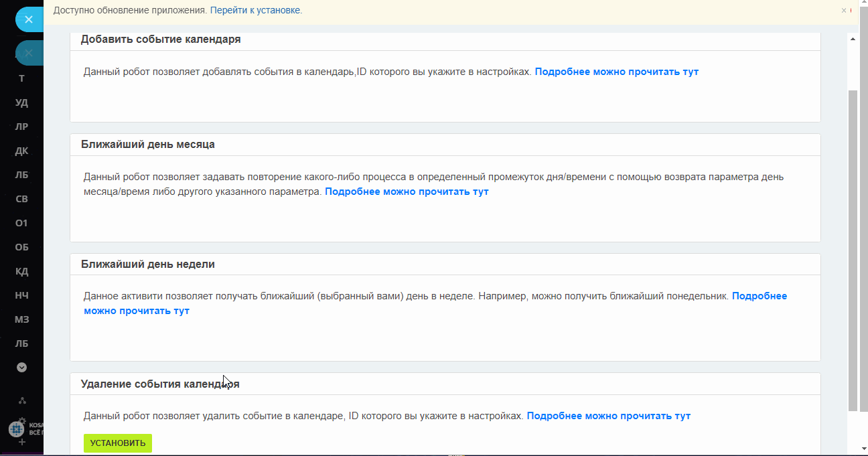Image resolution: width=868 pixels, height=456 pixels.
Task: Close the slider with the bright blue X button
Action: (x=28, y=19)
